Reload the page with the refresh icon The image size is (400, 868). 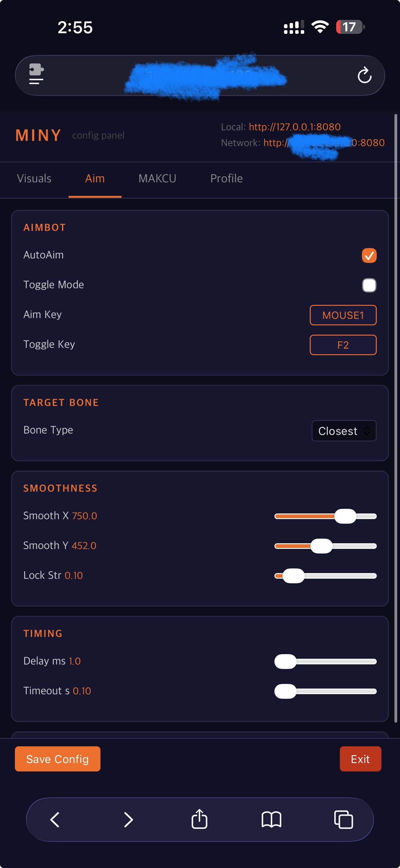[x=364, y=75]
